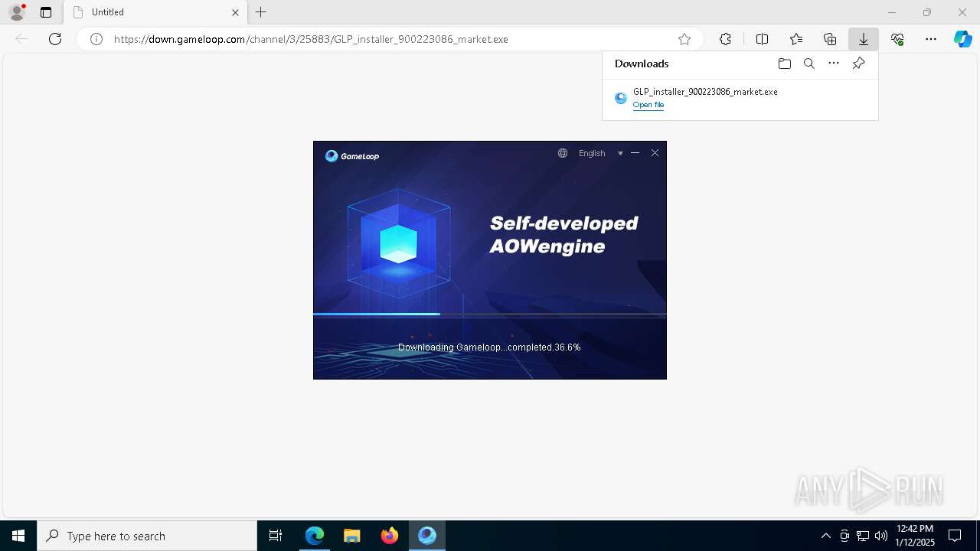Open Edge Settings and more menu
980x551 pixels.
(931, 39)
